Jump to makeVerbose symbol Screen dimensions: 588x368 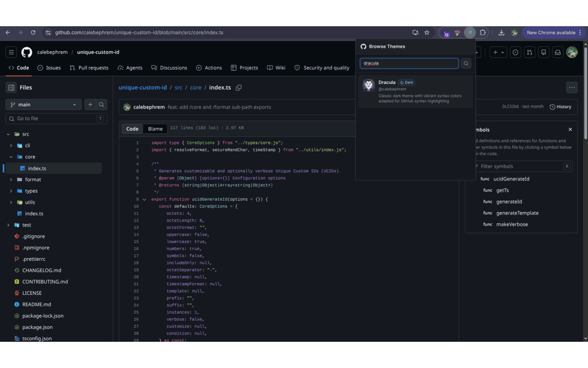click(x=512, y=224)
